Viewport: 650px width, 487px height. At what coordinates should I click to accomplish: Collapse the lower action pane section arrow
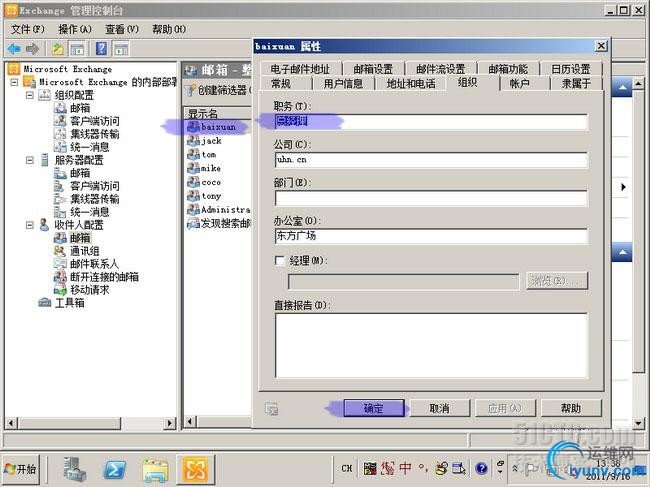click(x=623, y=252)
